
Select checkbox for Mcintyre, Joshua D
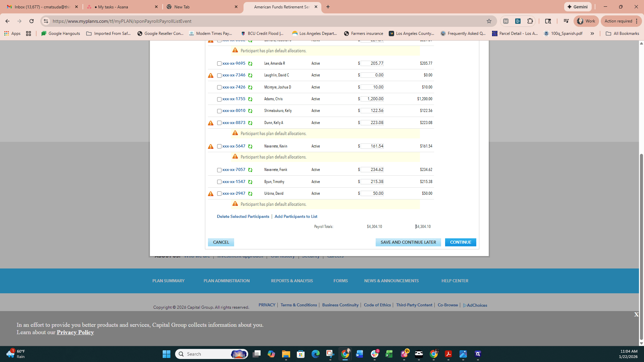click(x=219, y=87)
